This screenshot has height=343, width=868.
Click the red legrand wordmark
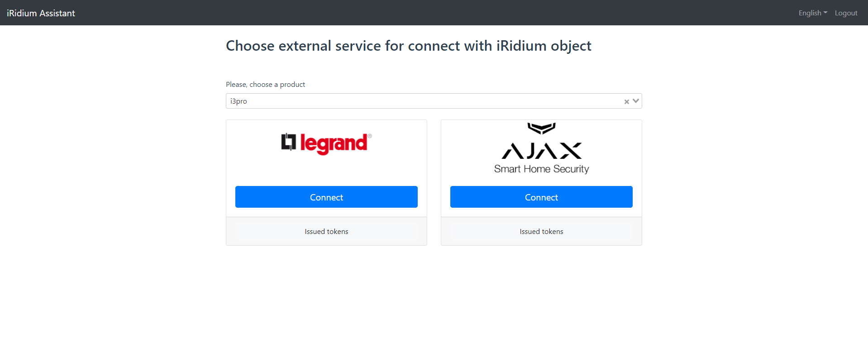[x=334, y=144]
